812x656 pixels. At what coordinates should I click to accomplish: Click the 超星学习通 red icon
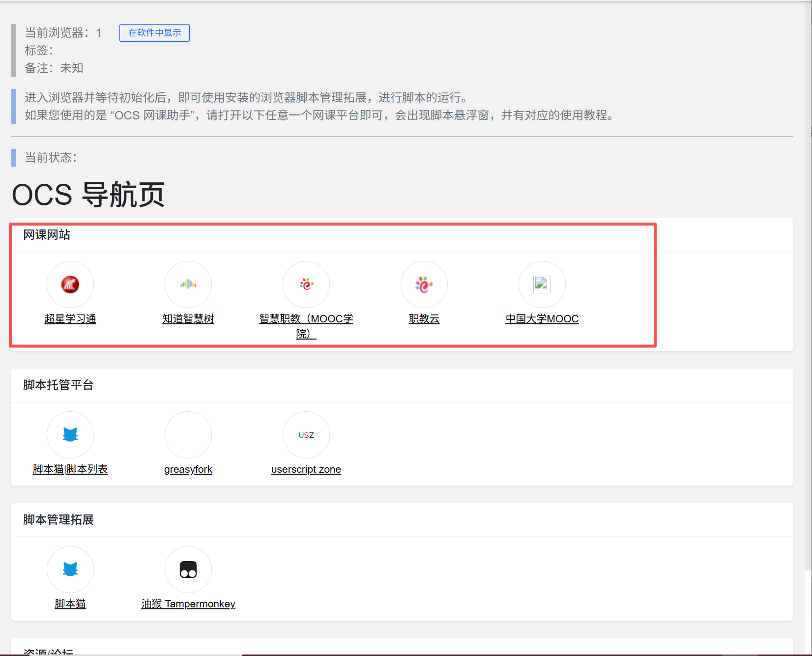[x=70, y=285]
